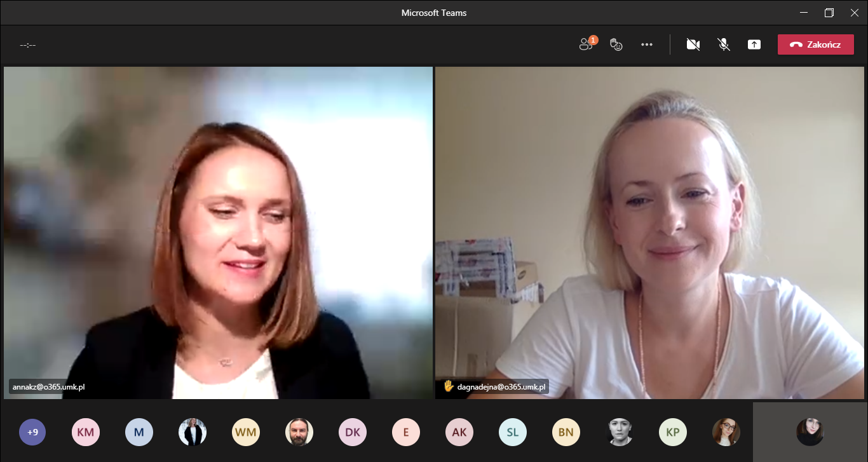
Task: Turn on the camera
Action: pyautogui.click(x=693, y=44)
